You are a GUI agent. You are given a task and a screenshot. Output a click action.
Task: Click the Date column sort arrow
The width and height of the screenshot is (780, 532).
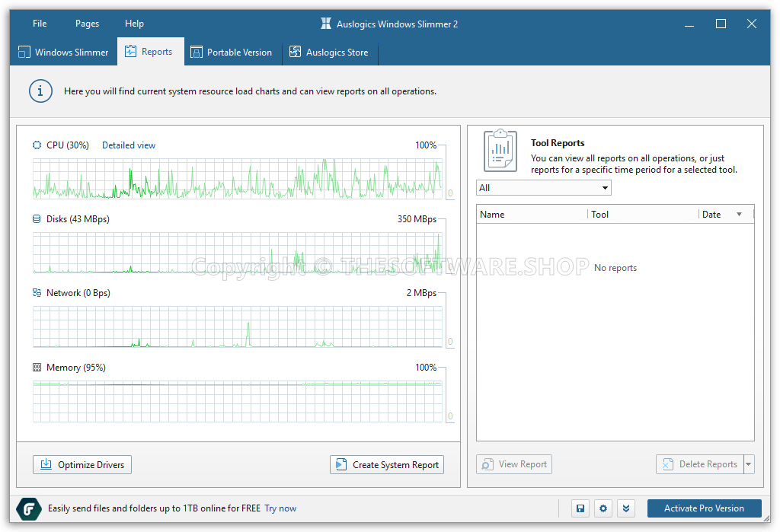(739, 215)
